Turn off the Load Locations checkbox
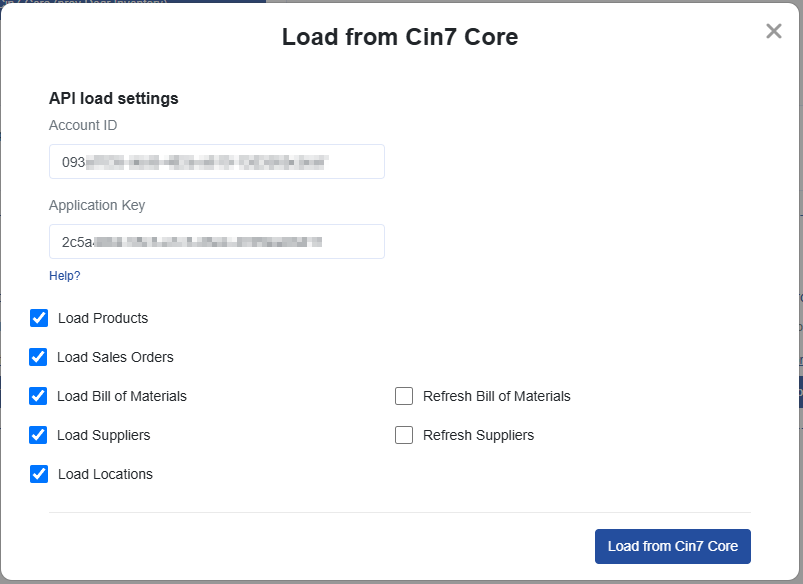Screen dimensions: 803x584 [39, 474]
